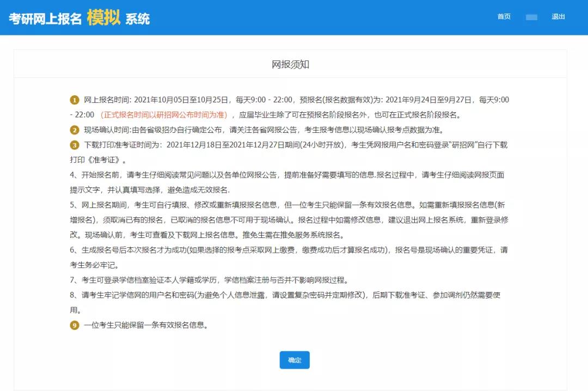
Task: Click the gold number 9 badge
Action: click(75, 326)
